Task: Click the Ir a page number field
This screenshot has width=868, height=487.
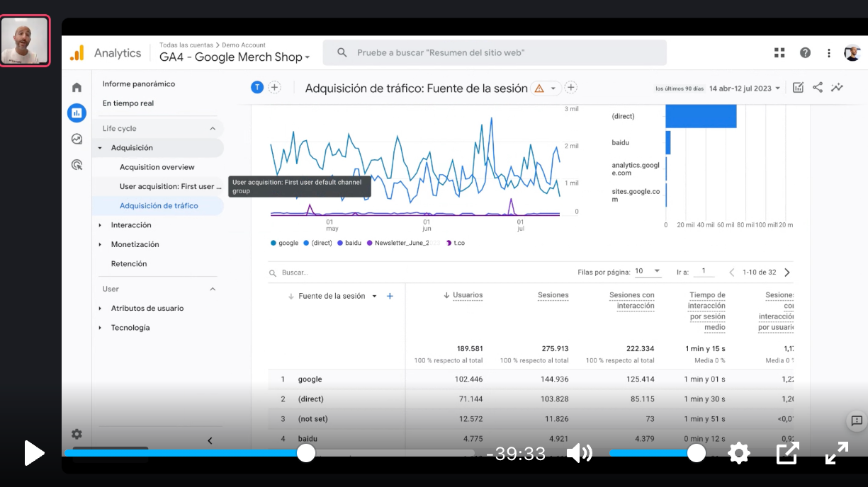Action: coord(704,271)
